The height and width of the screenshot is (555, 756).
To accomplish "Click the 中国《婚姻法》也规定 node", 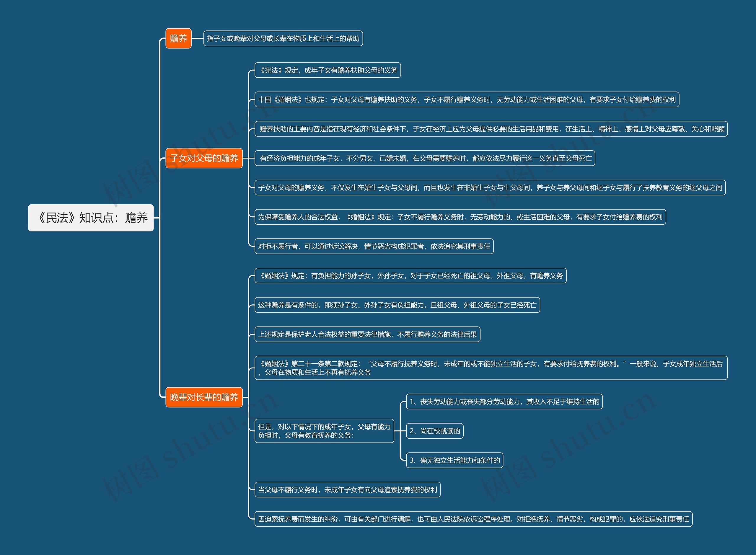I will 466,99.
